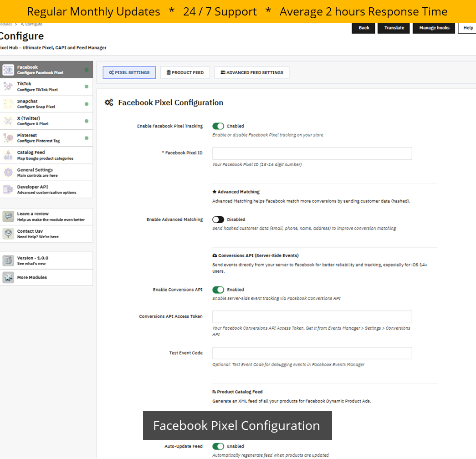Viewport: 476px width, 459px height.
Task: Click the Pinterest green status dot
Action: click(x=87, y=138)
